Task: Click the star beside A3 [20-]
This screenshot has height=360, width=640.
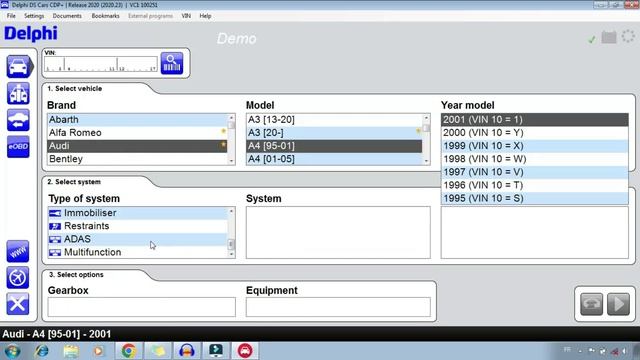Action: point(418,131)
